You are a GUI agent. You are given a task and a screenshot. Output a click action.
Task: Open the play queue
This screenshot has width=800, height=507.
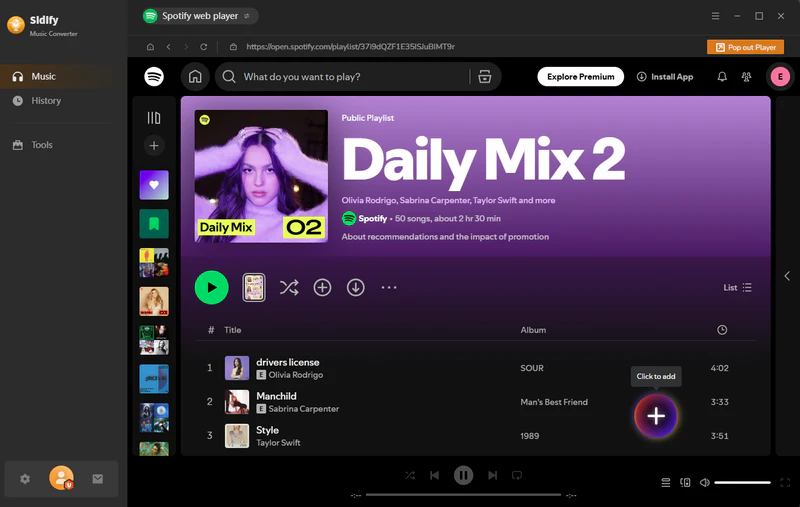666,483
